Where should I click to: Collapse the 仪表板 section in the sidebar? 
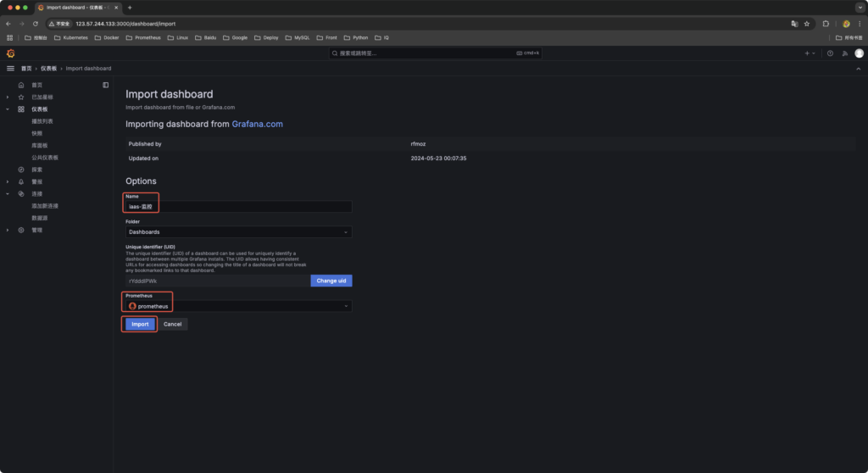(8, 109)
